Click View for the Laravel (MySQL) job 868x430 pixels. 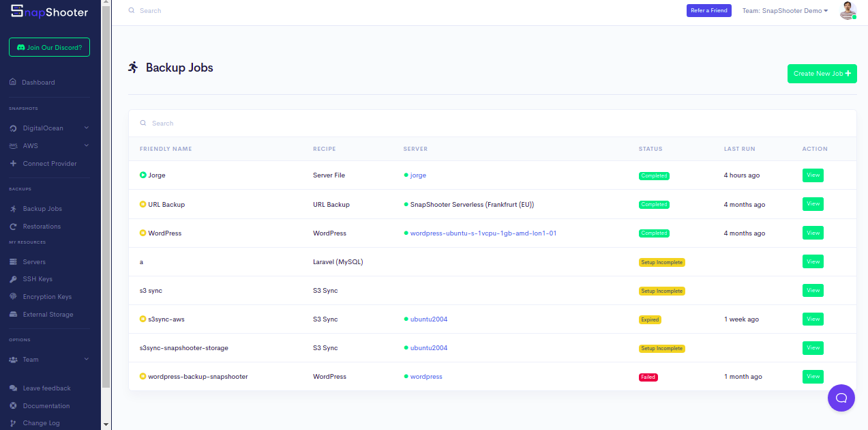pyautogui.click(x=813, y=261)
